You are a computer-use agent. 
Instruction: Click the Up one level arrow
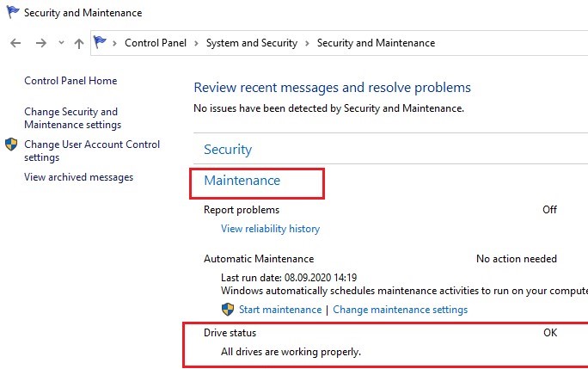tap(79, 43)
